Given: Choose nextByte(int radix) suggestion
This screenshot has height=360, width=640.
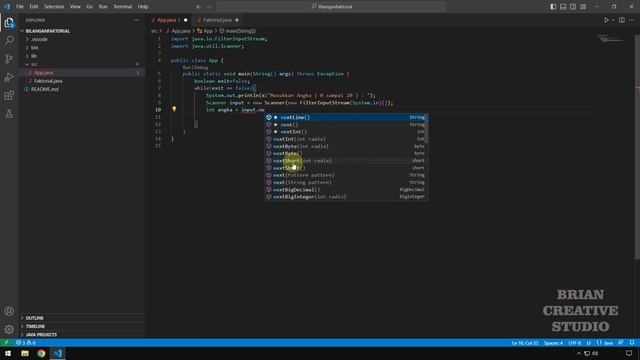Looking at the screenshot, I should click(x=345, y=147).
